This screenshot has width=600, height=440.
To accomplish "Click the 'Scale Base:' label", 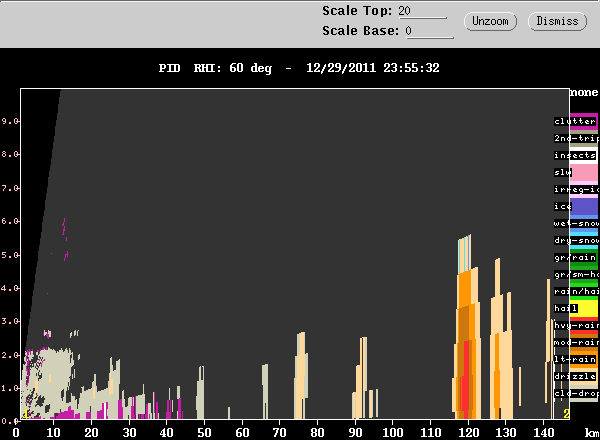I will point(360,31).
